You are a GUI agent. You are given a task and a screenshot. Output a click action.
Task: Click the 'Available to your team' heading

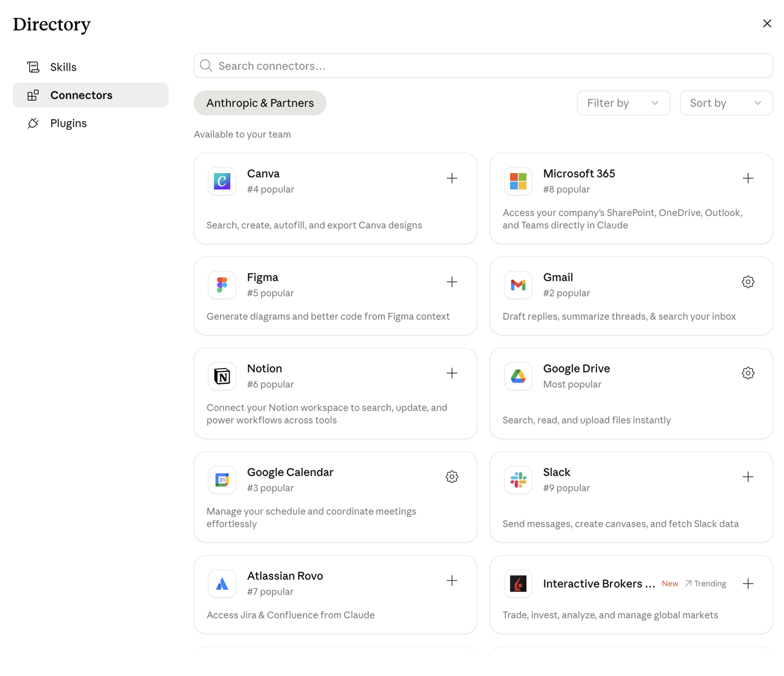tap(242, 134)
